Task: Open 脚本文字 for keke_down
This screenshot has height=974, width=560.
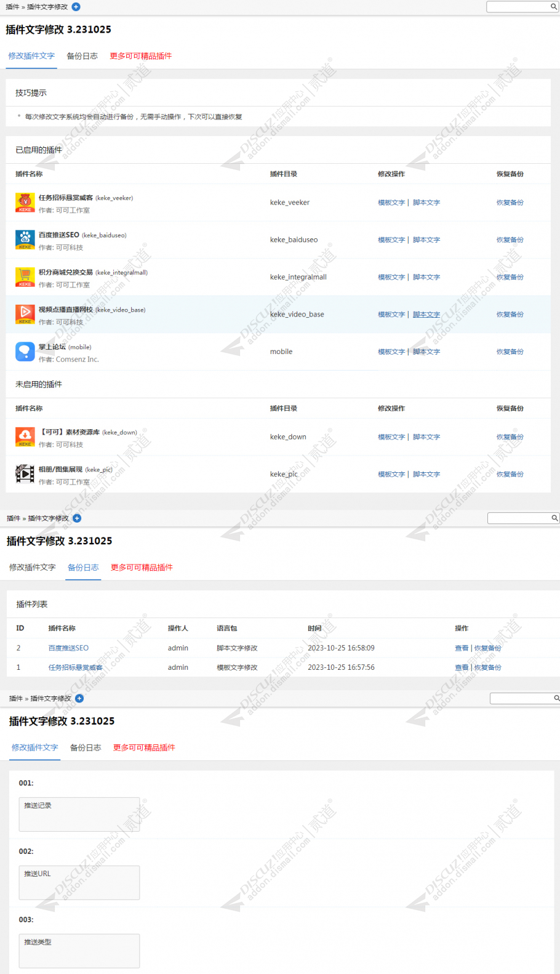Action: 426,437
